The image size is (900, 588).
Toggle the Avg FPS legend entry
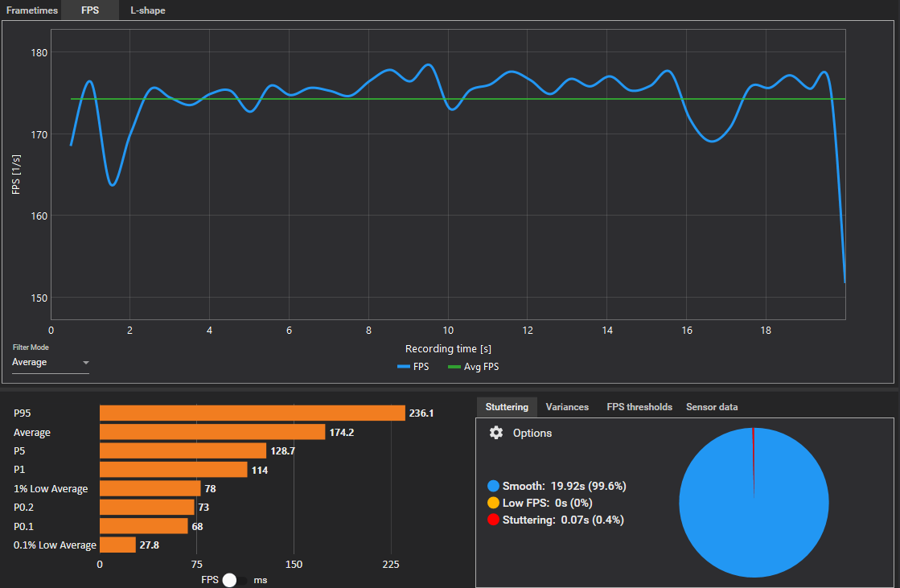click(474, 366)
